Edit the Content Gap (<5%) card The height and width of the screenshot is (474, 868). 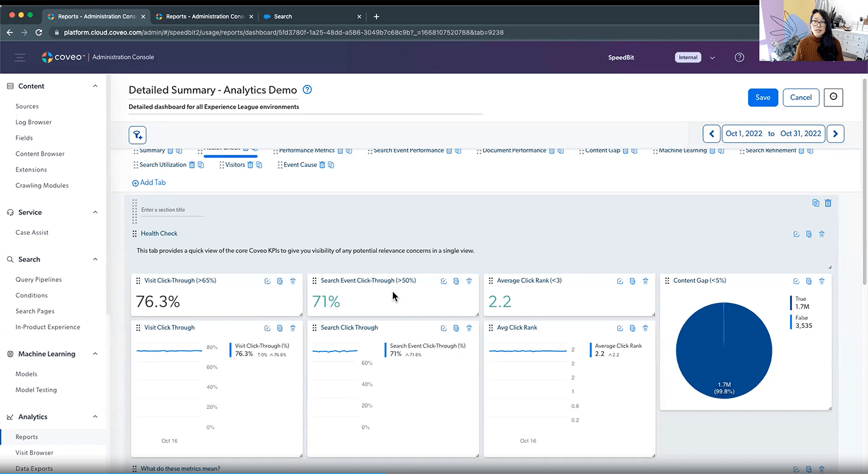(x=796, y=281)
